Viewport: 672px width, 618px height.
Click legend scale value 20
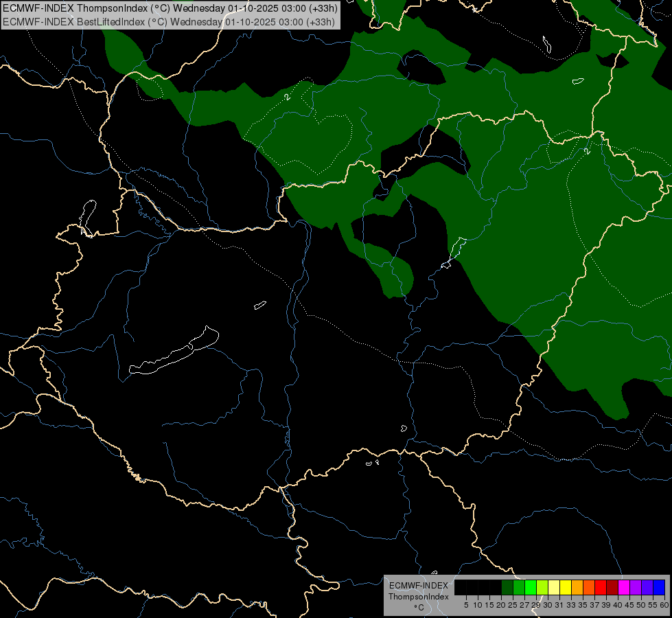[501, 605]
